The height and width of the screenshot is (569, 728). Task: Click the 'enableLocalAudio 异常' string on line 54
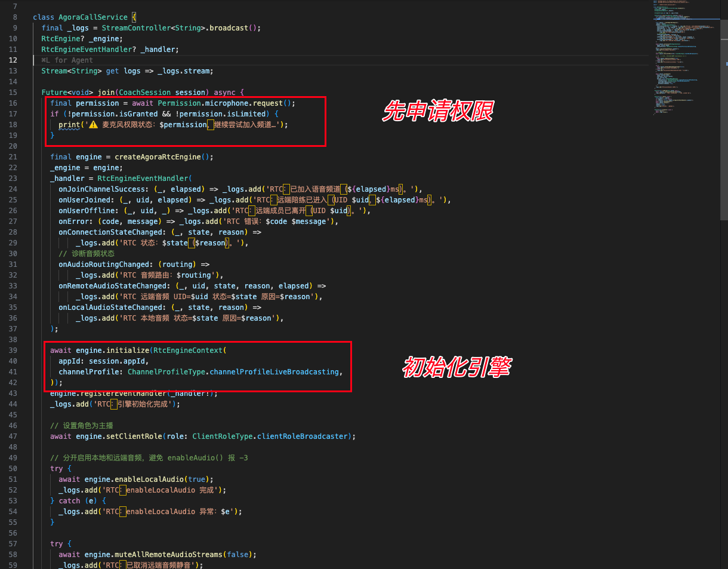(171, 512)
